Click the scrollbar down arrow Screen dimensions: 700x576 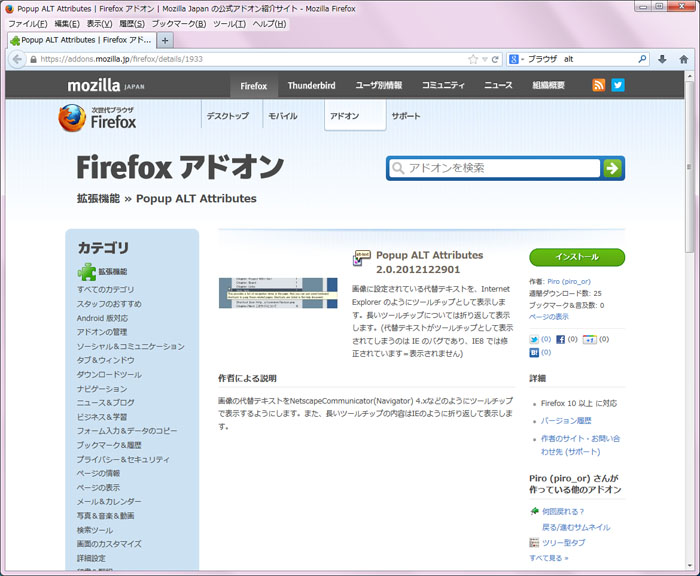[x=690, y=565]
